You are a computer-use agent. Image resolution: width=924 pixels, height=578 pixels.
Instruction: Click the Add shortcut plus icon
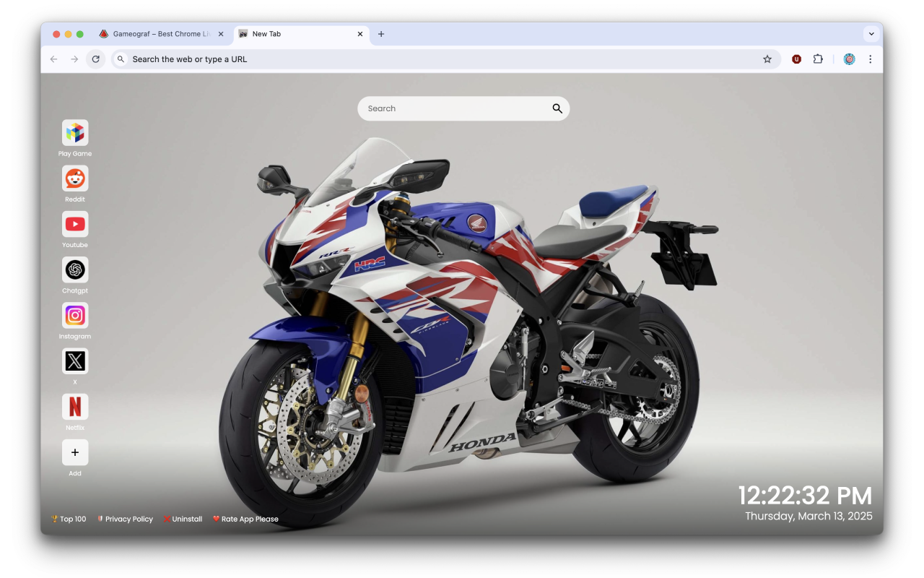[75, 452]
